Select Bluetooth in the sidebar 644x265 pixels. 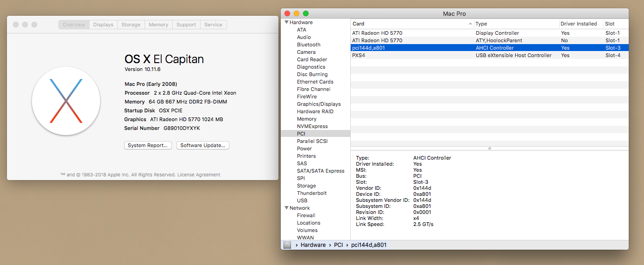(309, 45)
